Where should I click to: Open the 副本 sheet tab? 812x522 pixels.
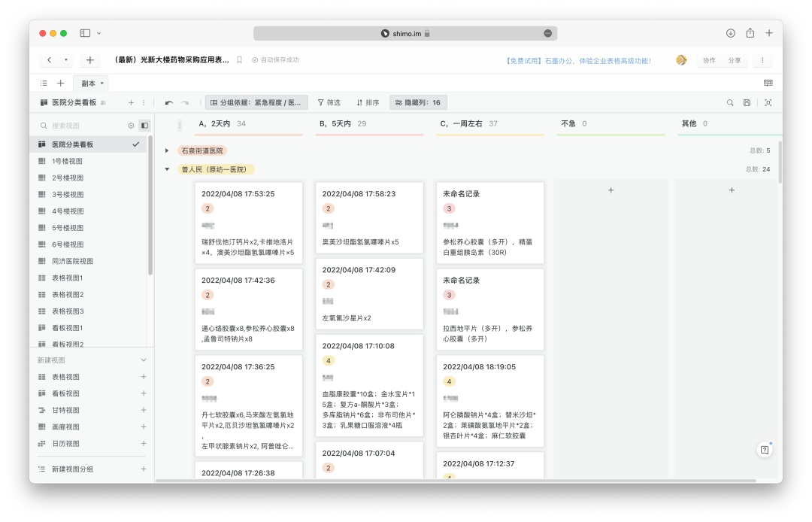[x=89, y=83]
